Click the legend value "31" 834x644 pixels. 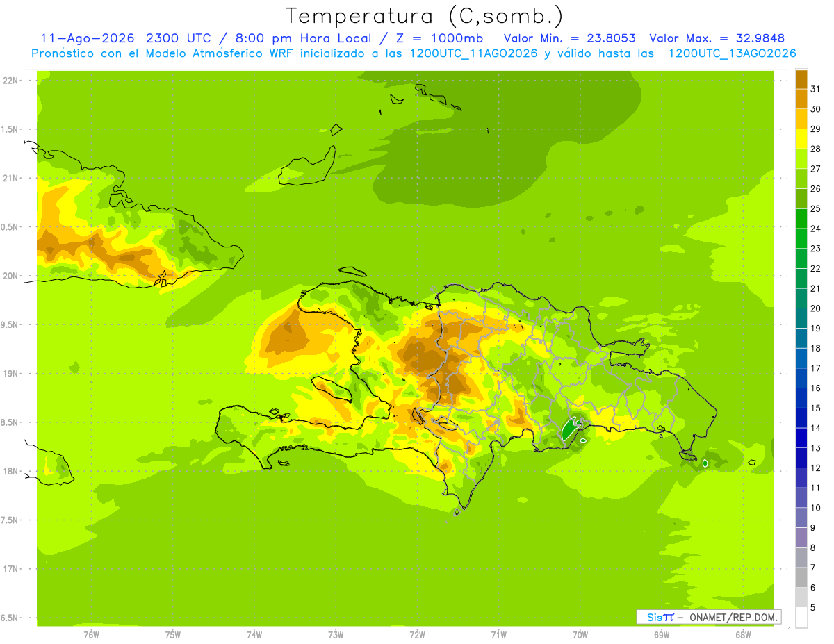[x=815, y=89]
